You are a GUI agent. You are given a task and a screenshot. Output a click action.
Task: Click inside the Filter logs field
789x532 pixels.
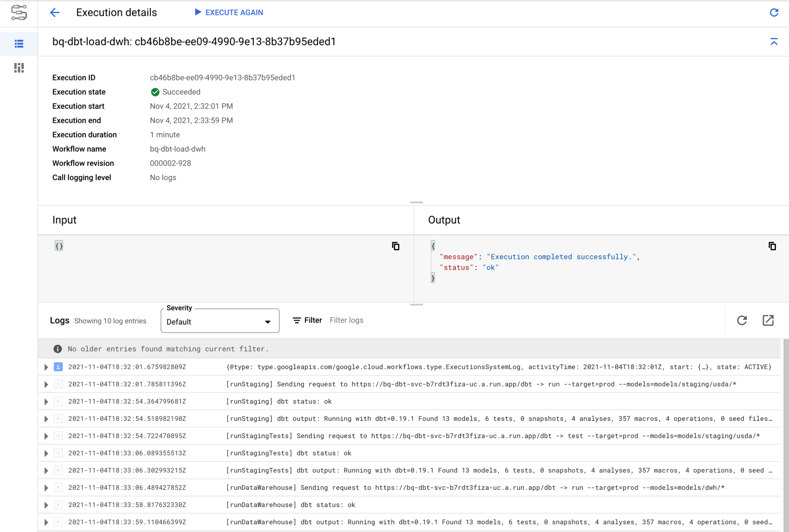pos(346,320)
